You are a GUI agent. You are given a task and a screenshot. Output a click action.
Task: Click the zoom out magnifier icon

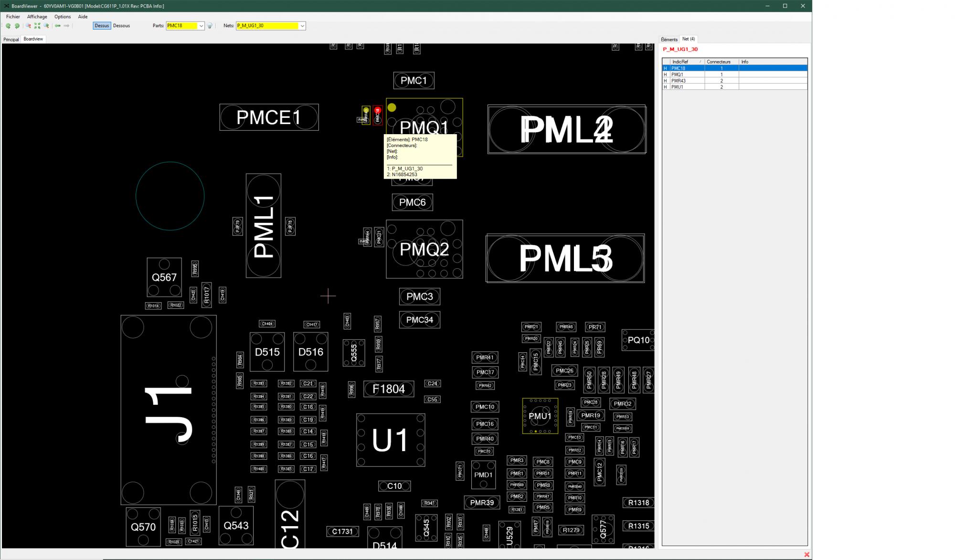(29, 26)
